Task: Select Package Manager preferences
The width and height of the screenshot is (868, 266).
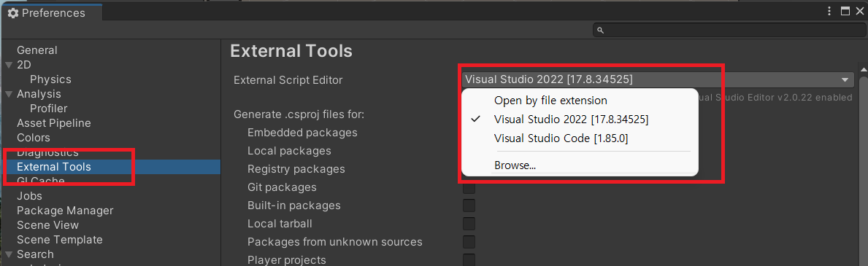Action: 65,210
